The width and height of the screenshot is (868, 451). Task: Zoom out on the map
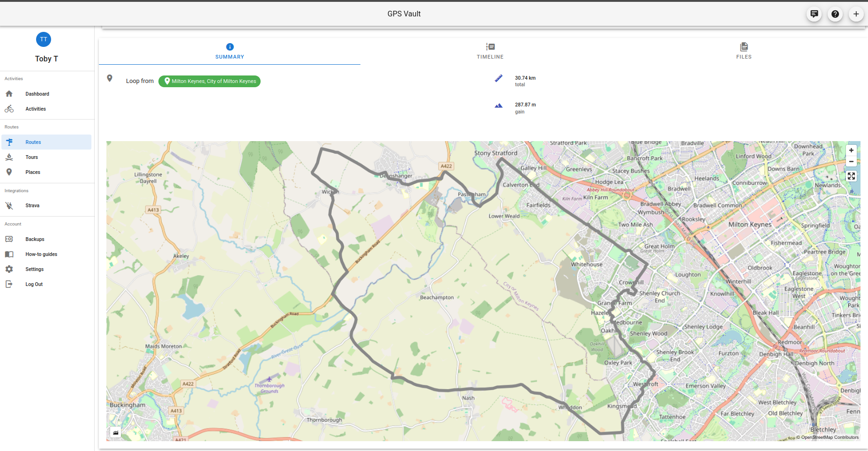point(851,162)
